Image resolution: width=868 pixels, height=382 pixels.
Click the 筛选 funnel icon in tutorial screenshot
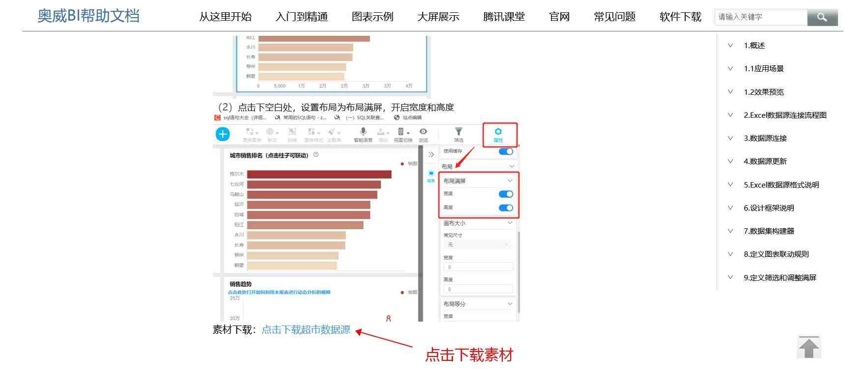tap(459, 132)
